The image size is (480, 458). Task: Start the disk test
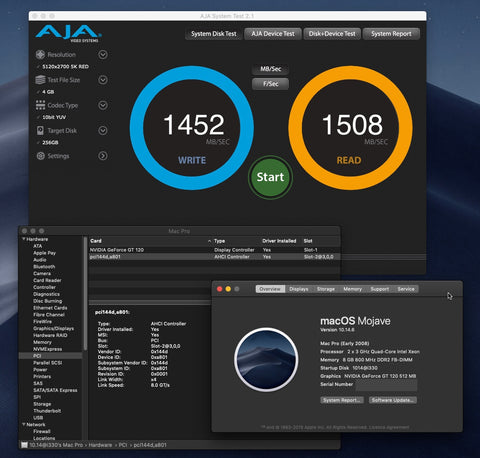pos(270,177)
